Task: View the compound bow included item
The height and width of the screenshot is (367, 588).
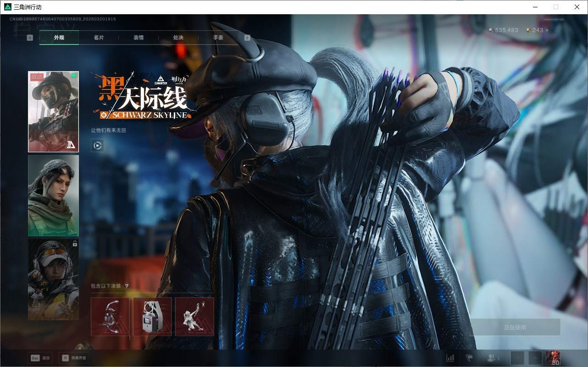Action: 110,317
